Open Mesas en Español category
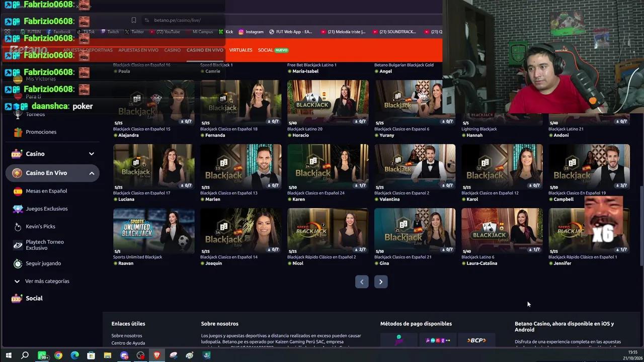644x362 pixels. [x=46, y=191]
